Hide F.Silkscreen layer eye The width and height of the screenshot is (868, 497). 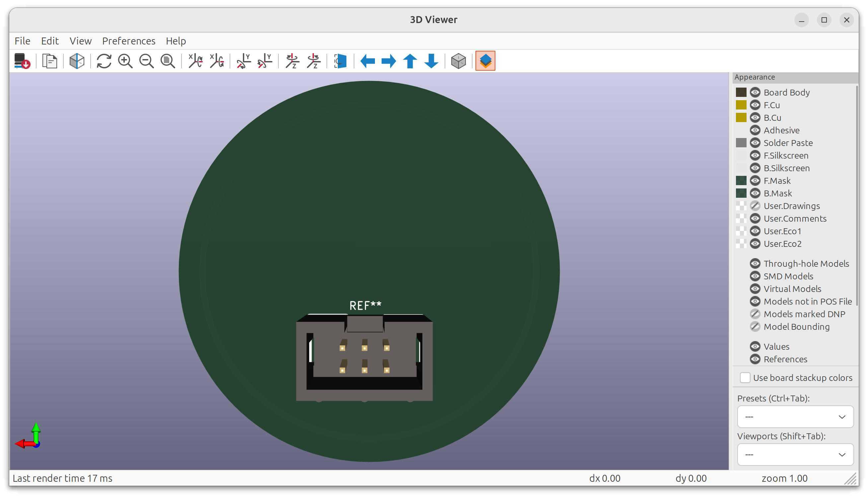point(755,156)
